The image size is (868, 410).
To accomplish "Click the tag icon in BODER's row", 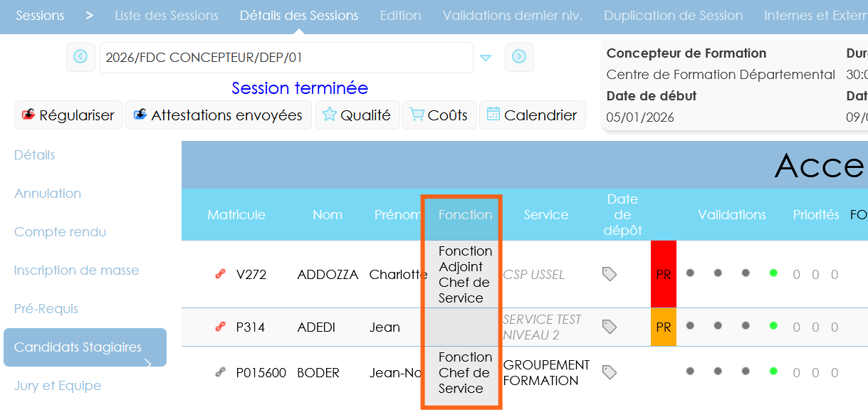I will coord(609,372).
